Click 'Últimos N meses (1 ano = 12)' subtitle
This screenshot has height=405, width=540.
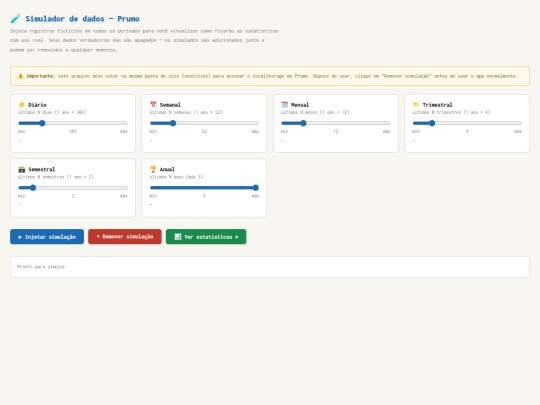(315, 112)
